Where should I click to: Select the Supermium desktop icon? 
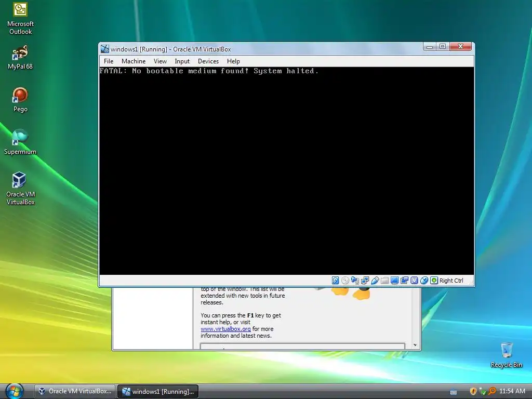coord(20,142)
